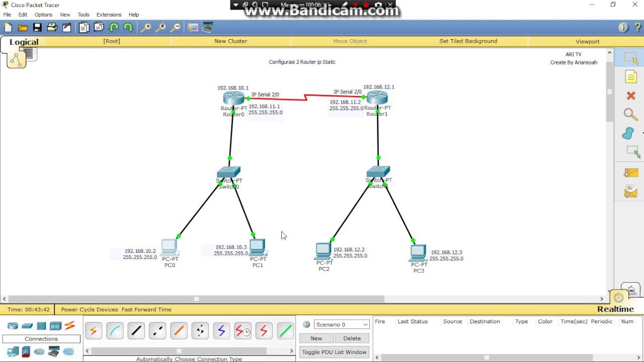
Task: Click the New scenario button
Action: pos(316,338)
